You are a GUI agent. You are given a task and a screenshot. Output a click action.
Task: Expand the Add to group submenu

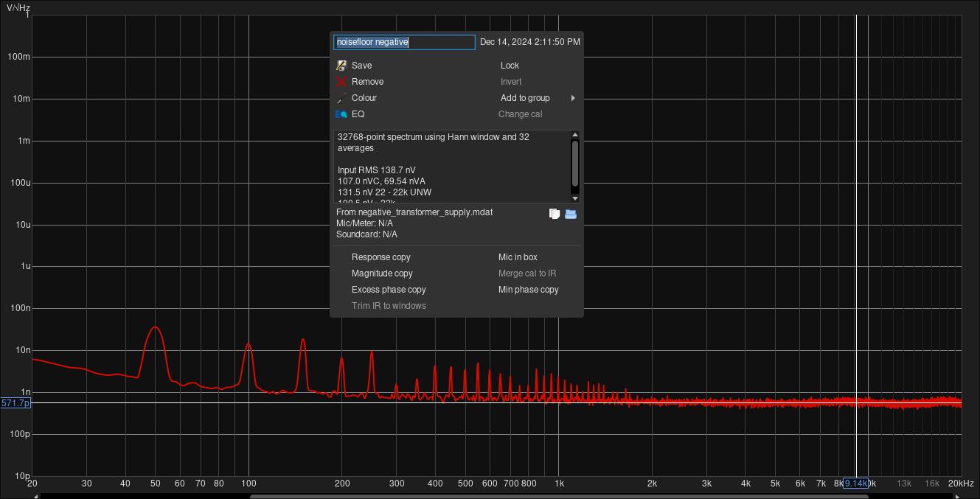click(x=538, y=98)
